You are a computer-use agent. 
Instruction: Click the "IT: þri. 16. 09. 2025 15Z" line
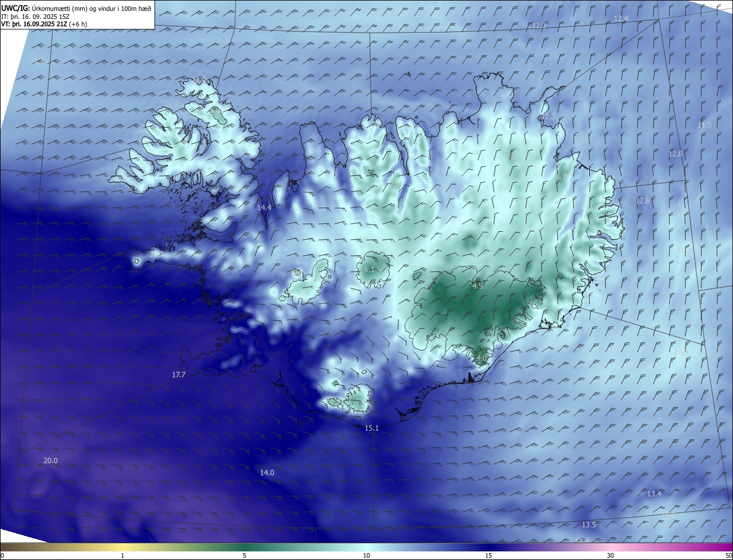coord(36,17)
